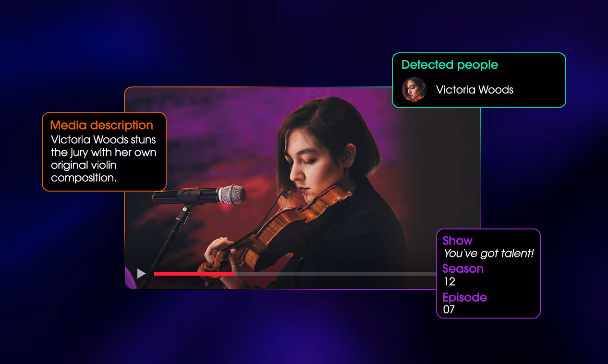The image size is (608, 364).
Task: Click the Media description heading
Action: coord(102,125)
